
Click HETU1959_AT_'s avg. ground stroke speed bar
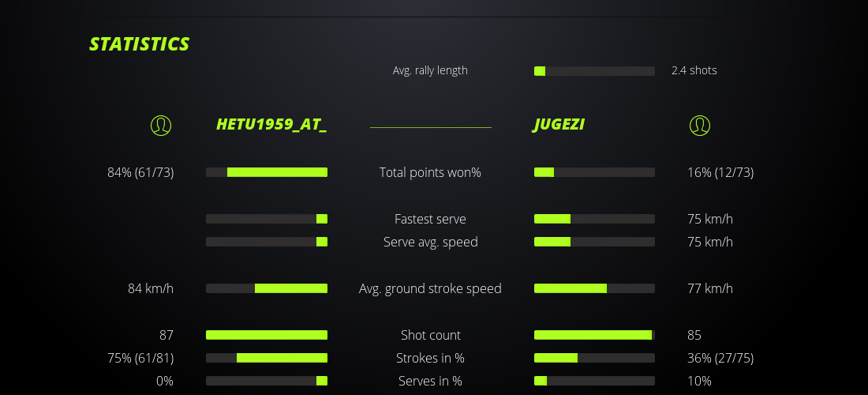pos(267,288)
